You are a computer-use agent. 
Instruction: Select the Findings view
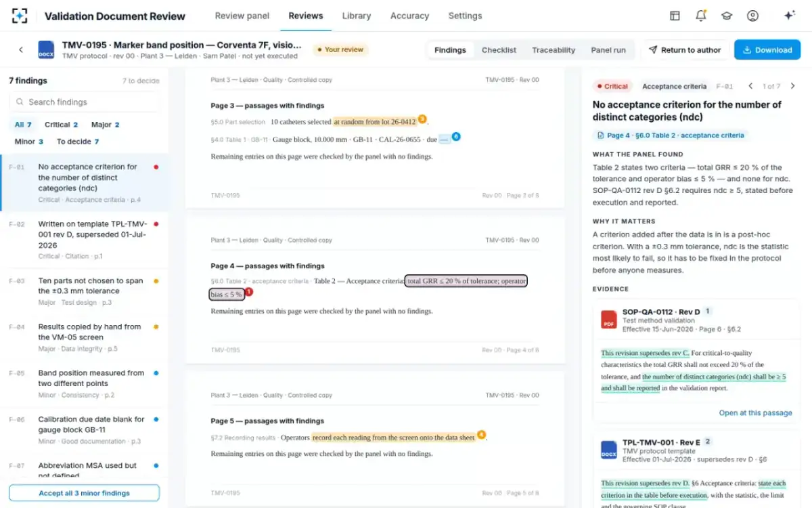pyautogui.click(x=450, y=50)
